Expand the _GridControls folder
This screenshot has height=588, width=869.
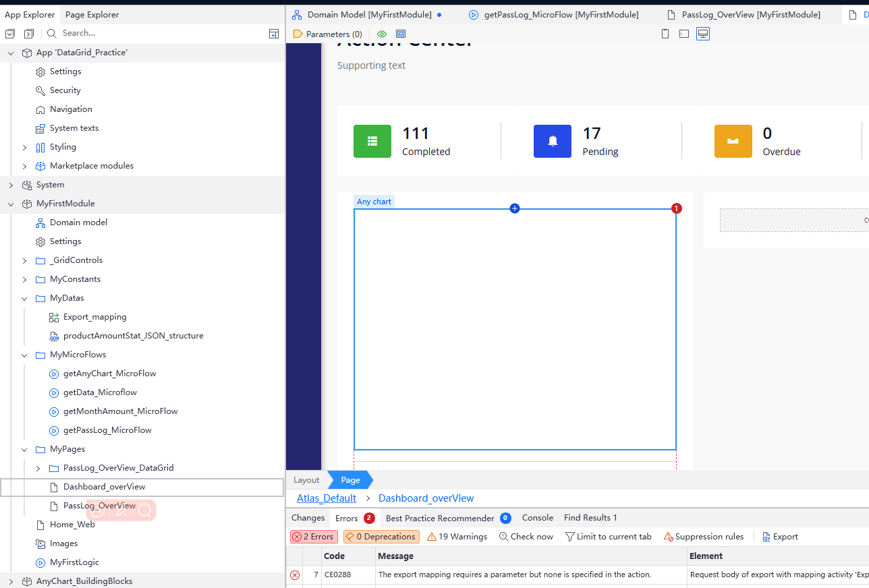coord(24,260)
